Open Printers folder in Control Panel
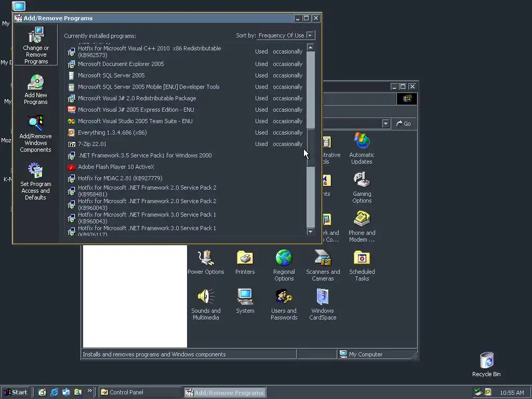The height and width of the screenshot is (399, 532). pyautogui.click(x=245, y=262)
